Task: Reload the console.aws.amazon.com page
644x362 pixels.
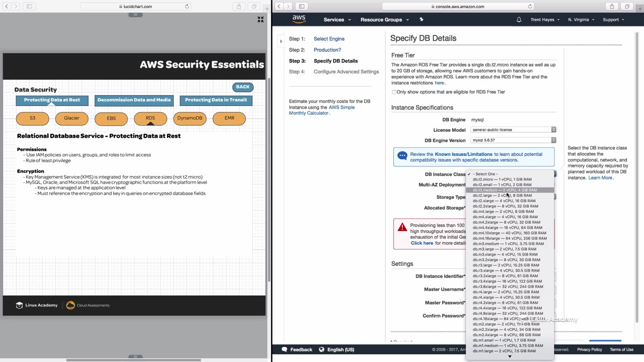Action: tap(530, 7)
